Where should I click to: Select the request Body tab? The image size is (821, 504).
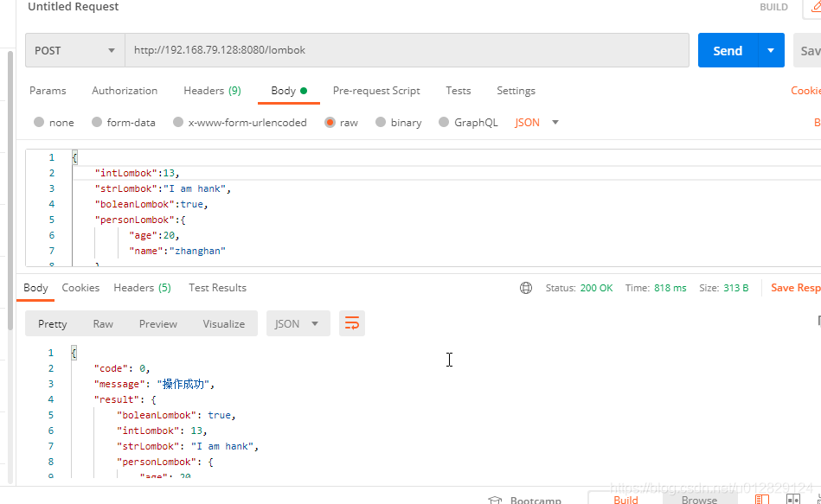coord(288,91)
